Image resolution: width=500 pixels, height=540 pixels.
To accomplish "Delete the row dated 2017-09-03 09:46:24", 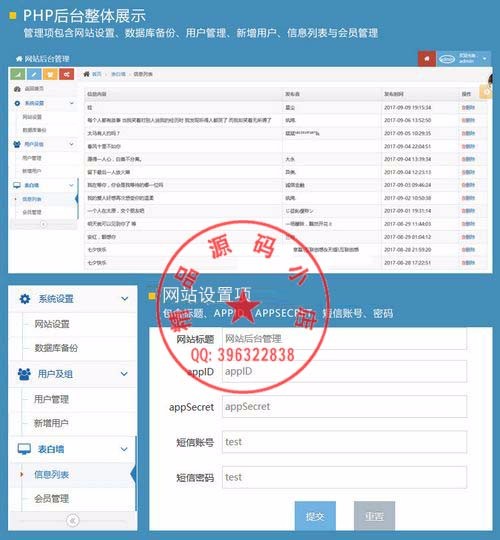I will 468,185.
